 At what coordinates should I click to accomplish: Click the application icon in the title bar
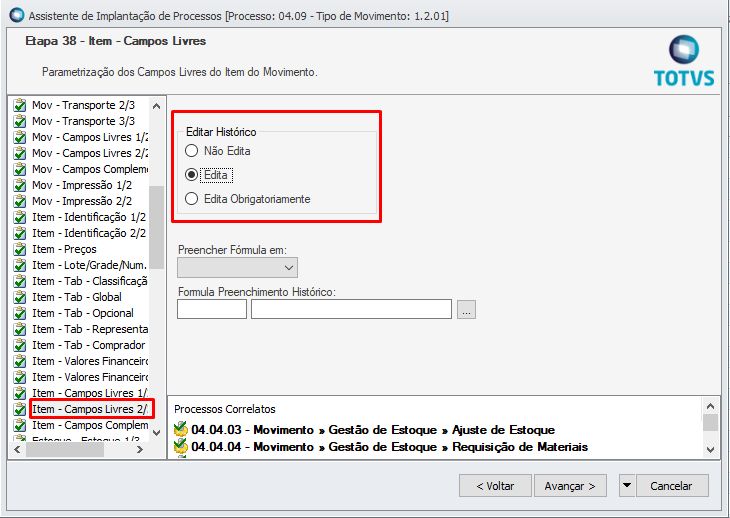[17, 15]
